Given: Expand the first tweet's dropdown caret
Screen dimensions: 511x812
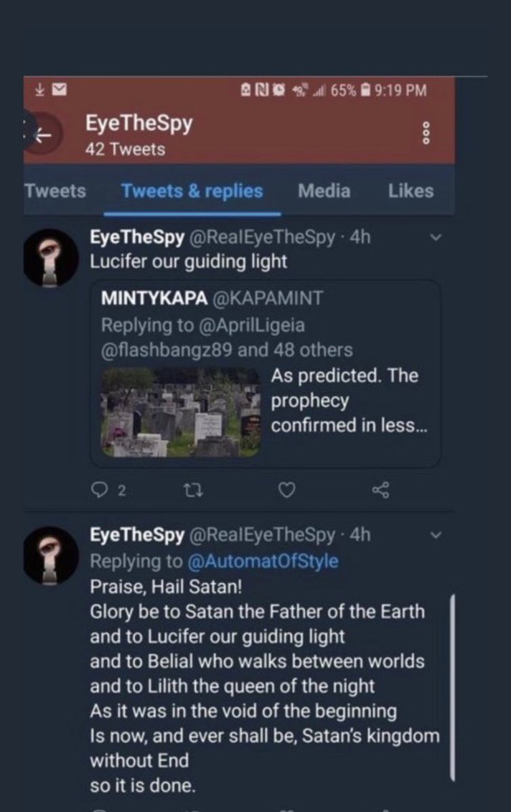Looking at the screenshot, I should [436, 238].
